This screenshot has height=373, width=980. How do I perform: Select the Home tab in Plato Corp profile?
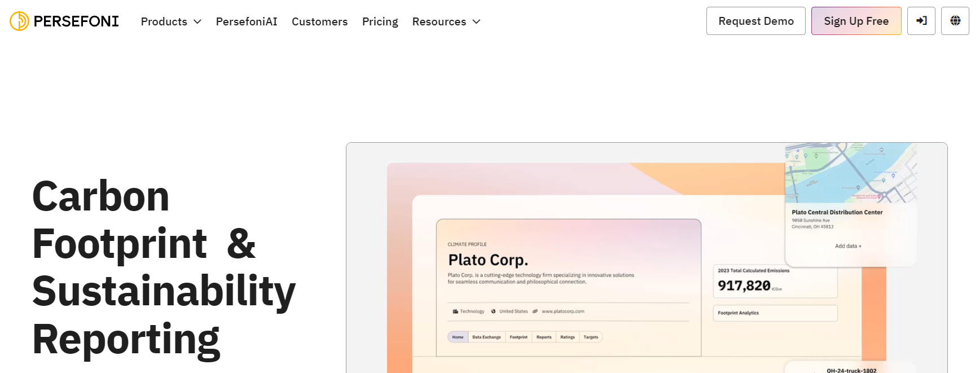tap(458, 337)
